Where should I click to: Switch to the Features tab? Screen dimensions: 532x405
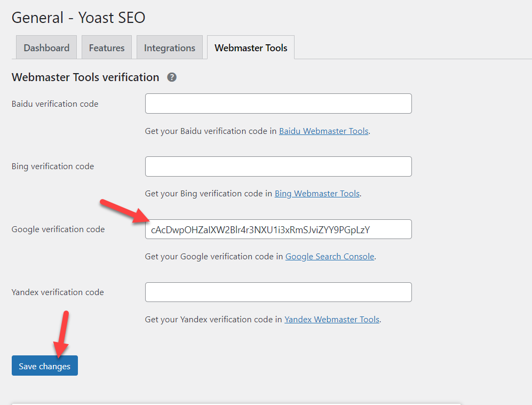pos(107,47)
